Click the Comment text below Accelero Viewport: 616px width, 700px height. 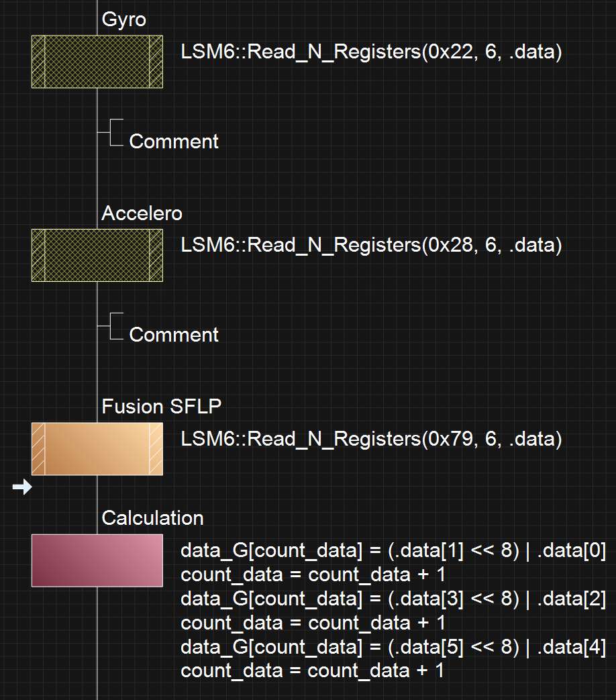tap(174, 335)
